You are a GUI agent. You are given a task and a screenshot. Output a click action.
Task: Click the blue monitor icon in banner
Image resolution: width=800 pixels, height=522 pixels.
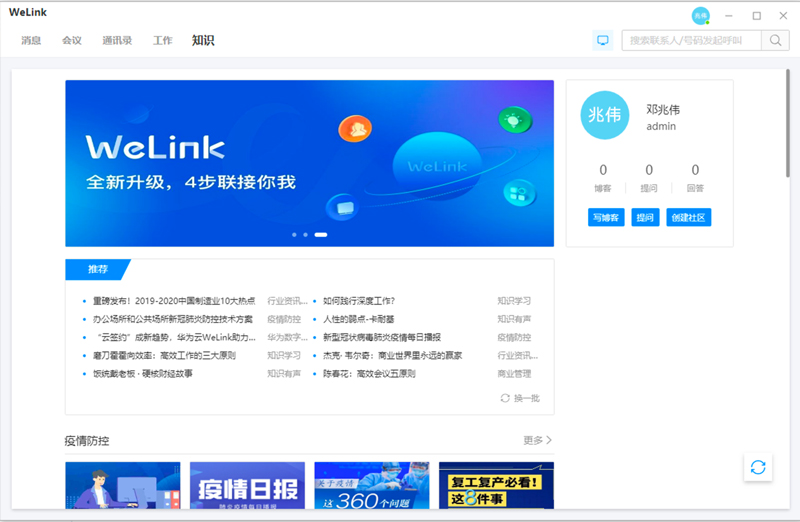343,207
